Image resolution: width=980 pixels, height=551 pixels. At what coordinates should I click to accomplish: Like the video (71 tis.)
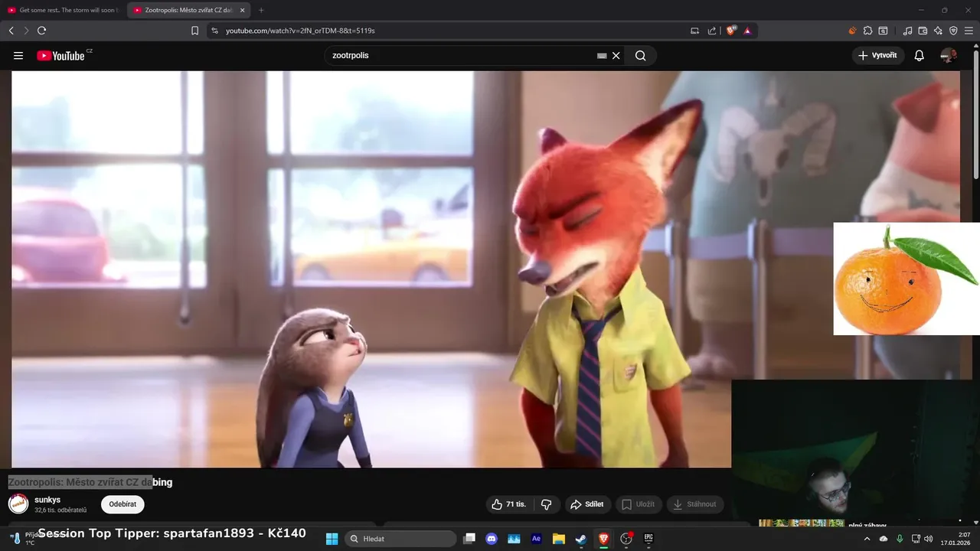coord(509,504)
